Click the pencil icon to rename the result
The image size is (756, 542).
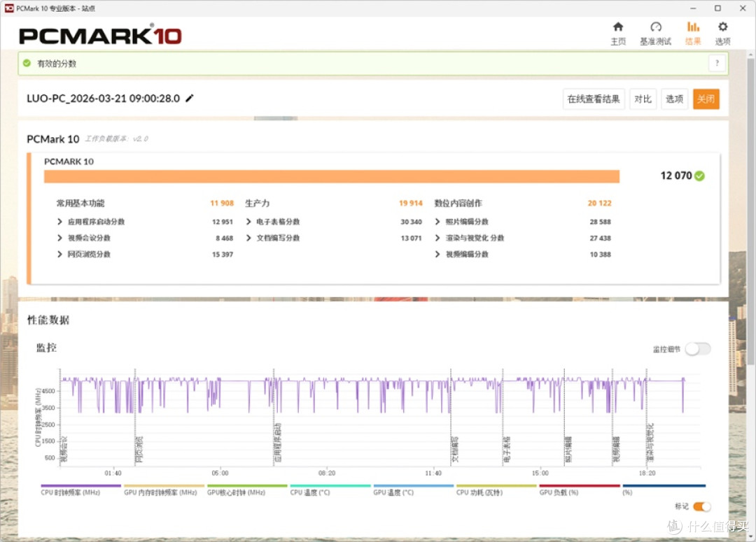click(x=190, y=99)
